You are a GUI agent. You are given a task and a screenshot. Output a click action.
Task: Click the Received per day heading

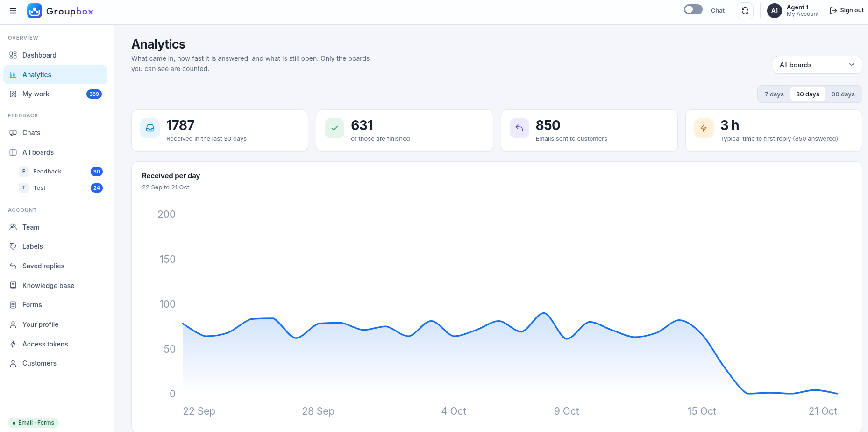pos(171,176)
